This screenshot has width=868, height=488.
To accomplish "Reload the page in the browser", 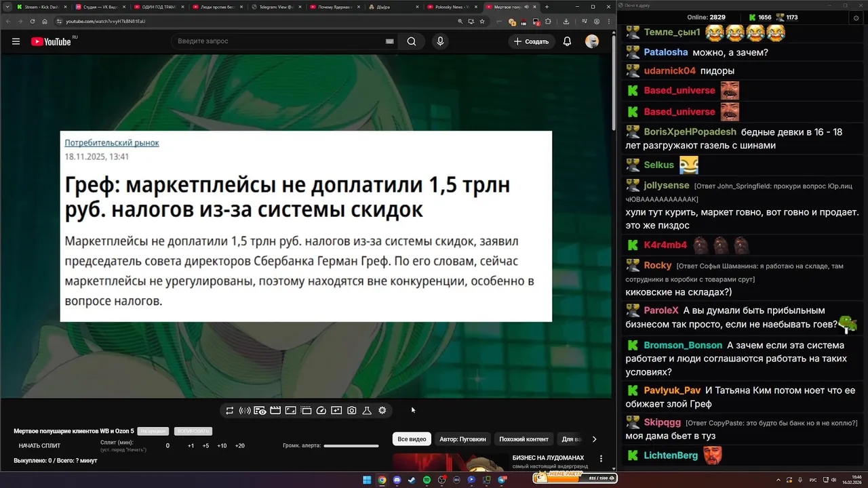I will point(33,21).
